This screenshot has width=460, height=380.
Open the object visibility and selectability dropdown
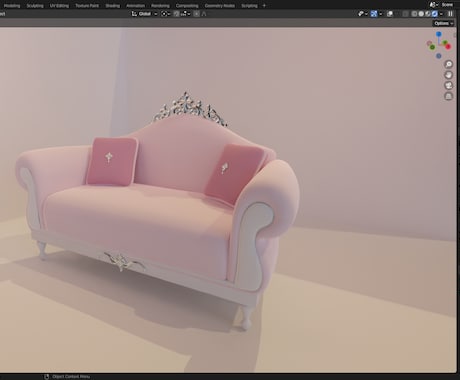tap(363, 14)
